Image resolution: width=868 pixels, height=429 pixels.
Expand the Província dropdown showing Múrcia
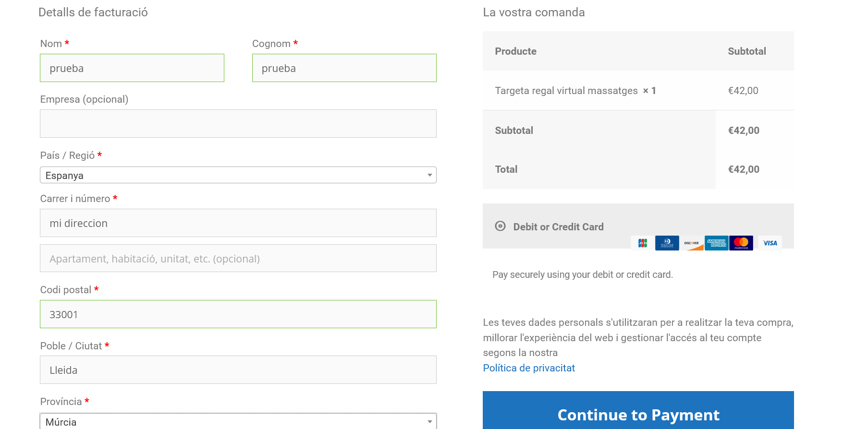[238, 421]
